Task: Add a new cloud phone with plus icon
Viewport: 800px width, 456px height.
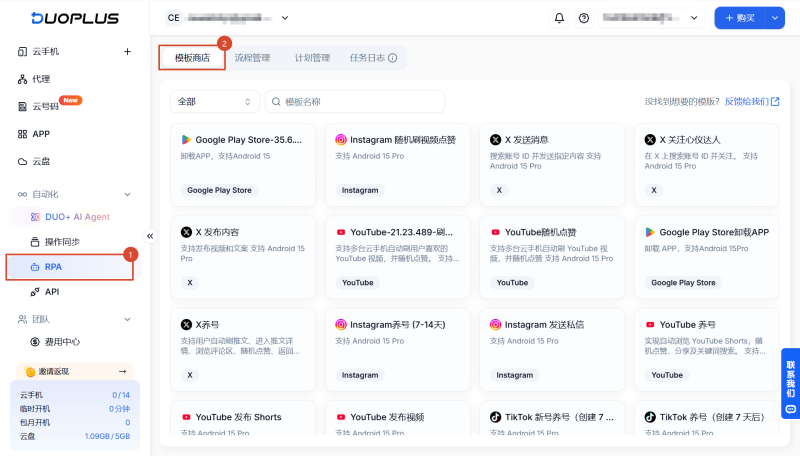Action: (x=128, y=52)
